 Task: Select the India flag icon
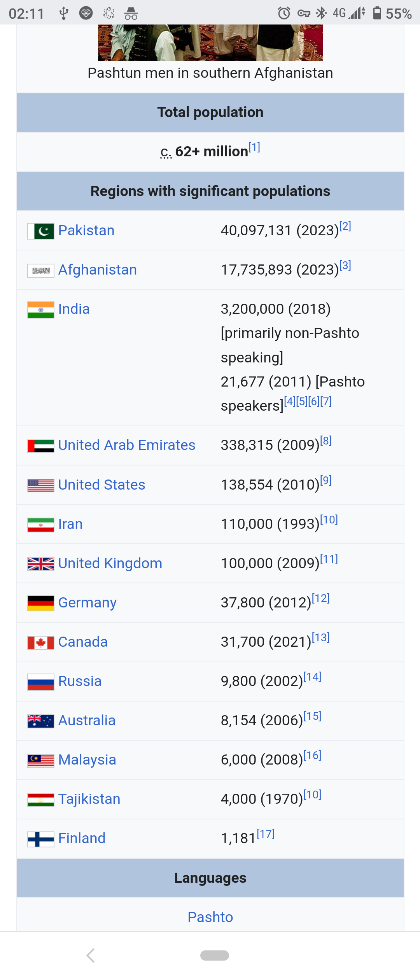(40, 309)
